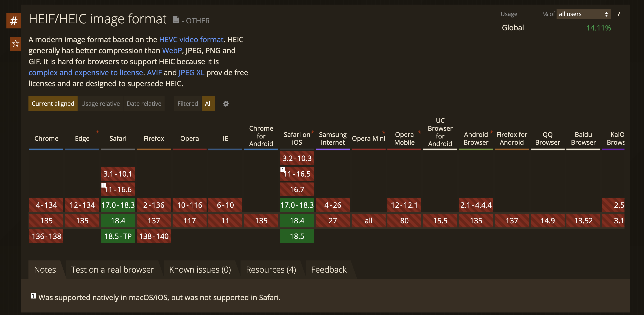Star this feature as favorite
The height and width of the screenshot is (315, 644).
pos(16,44)
